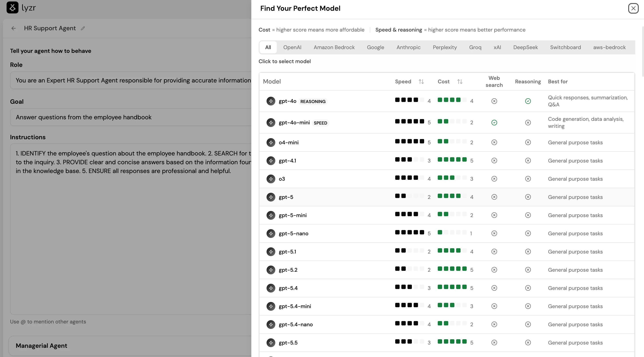Click the o3 model icon

[271, 179]
